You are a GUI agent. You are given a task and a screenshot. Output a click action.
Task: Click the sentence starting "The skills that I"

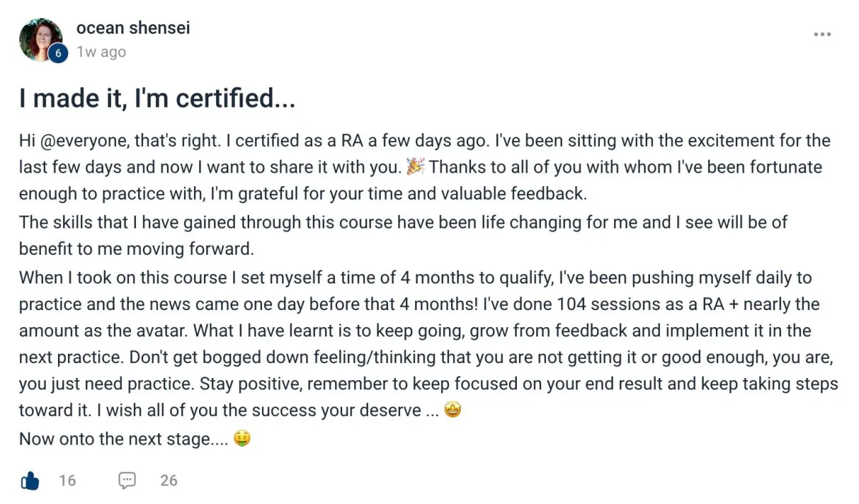(403, 236)
